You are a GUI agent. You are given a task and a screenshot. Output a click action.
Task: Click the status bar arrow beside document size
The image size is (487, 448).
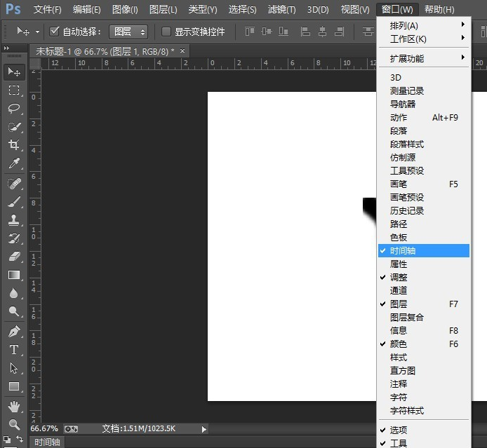pyautogui.click(x=204, y=429)
